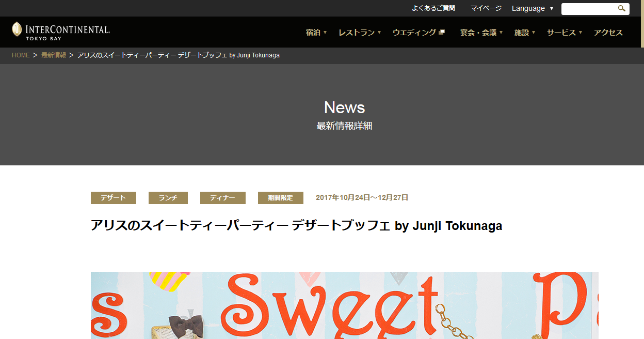Viewport: 644px width, 339px height.
Task: Click the ディナー tag
Action: coord(223,198)
